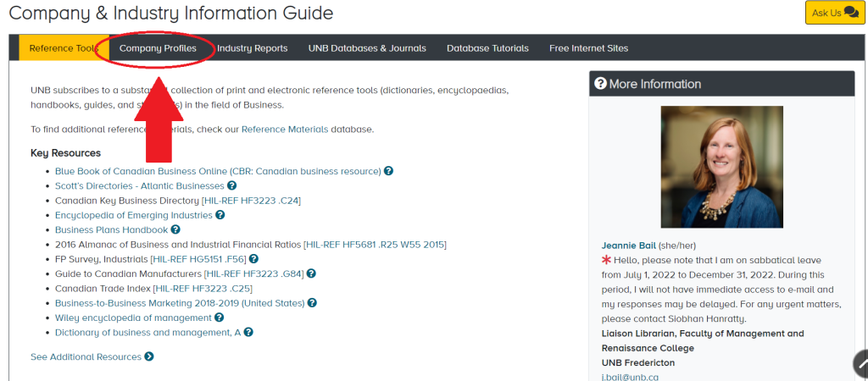Go to UNB Databases & Journals tab
868x381 pixels.
pos(367,48)
